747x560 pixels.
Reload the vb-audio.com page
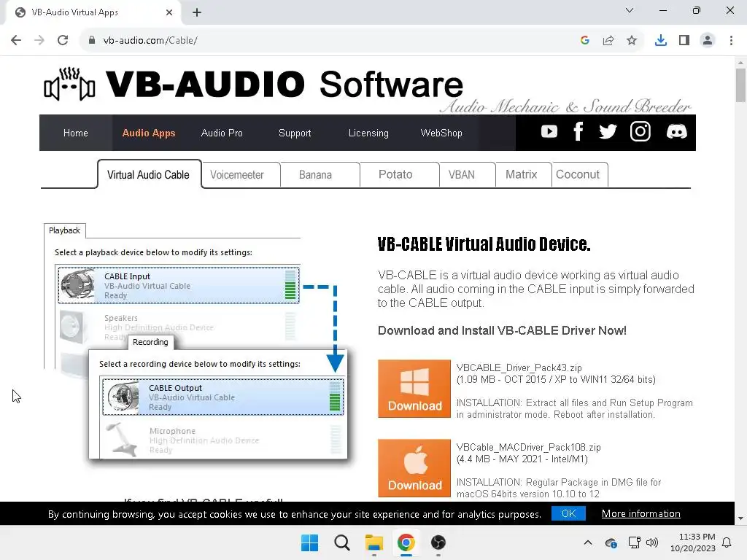coord(63,40)
